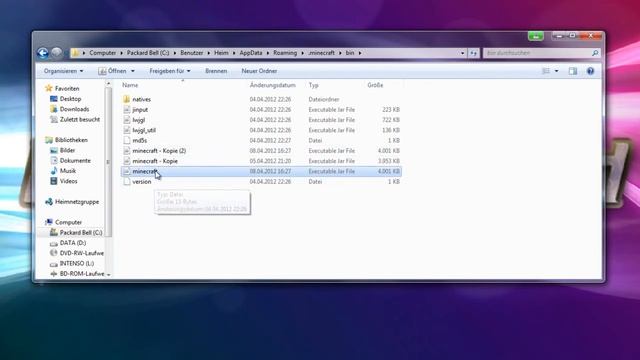The height and width of the screenshot is (360, 640).
Task: Click navigation pane scrollbar up arrow
Action: (109, 84)
